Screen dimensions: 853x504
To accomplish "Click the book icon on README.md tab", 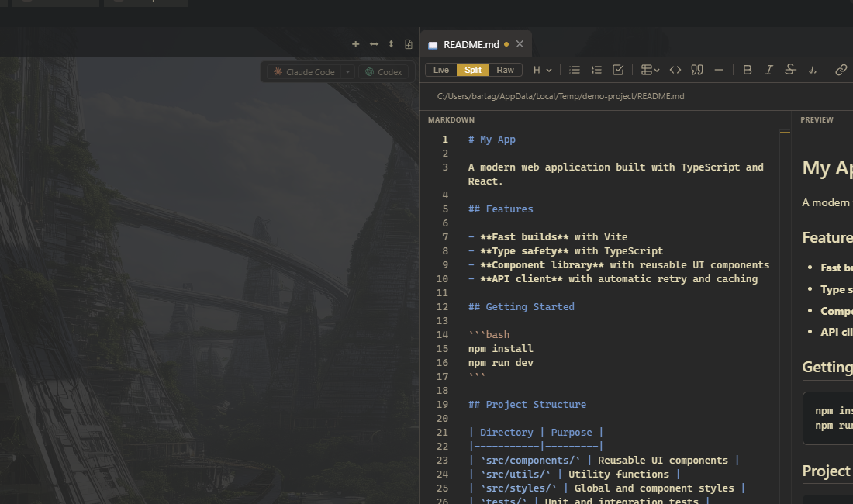I will pyautogui.click(x=433, y=45).
